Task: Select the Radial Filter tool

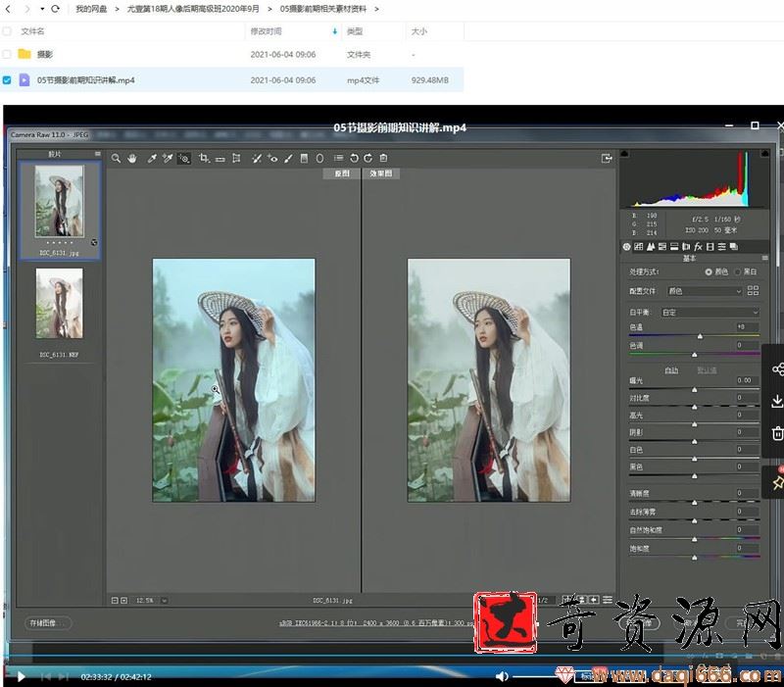Action: point(320,159)
